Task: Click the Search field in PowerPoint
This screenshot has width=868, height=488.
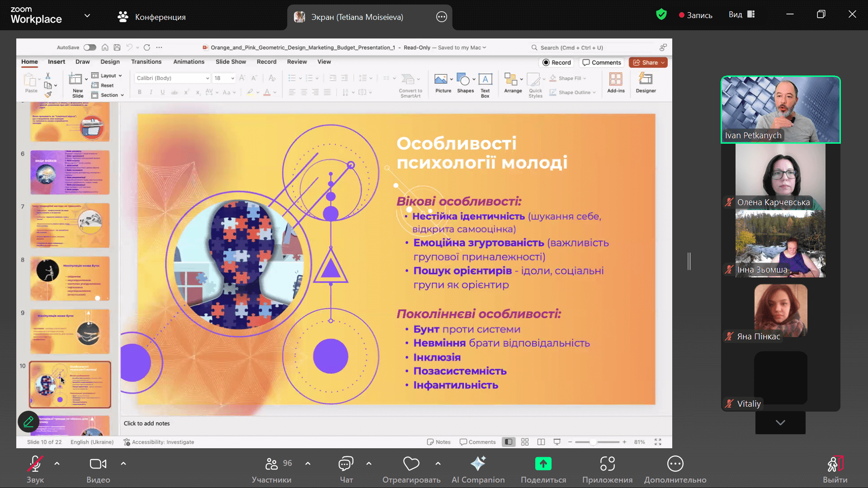Action: click(x=591, y=47)
